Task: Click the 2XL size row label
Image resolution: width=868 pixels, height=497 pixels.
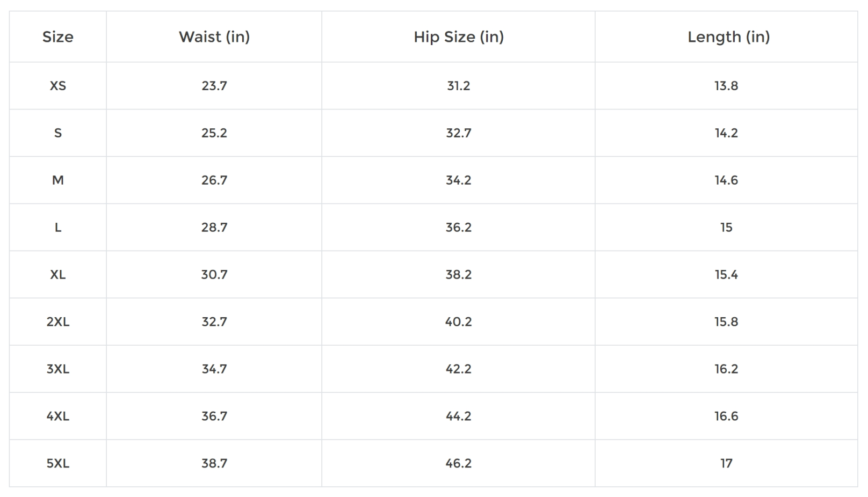Action: [x=58, y=322]
